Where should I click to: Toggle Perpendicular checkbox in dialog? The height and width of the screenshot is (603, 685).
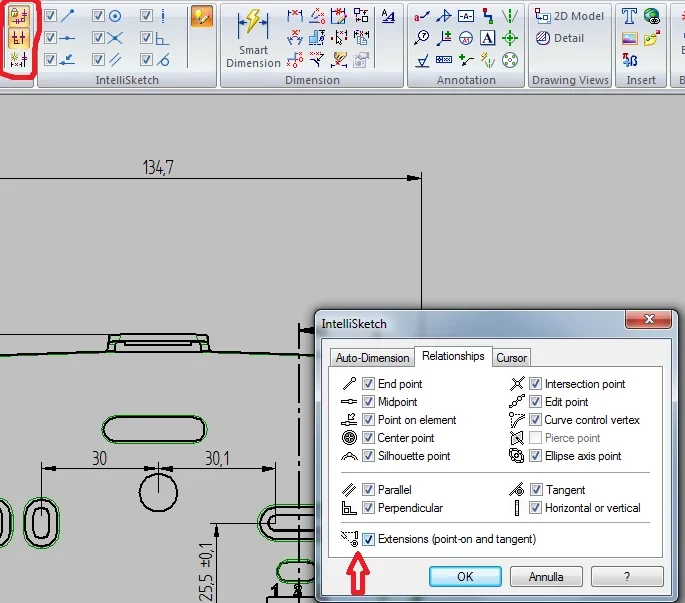(x=368, y=508)
